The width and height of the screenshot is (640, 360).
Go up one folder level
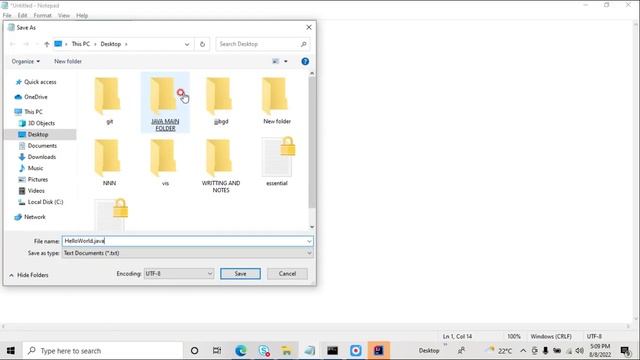[x=47, y=44]
